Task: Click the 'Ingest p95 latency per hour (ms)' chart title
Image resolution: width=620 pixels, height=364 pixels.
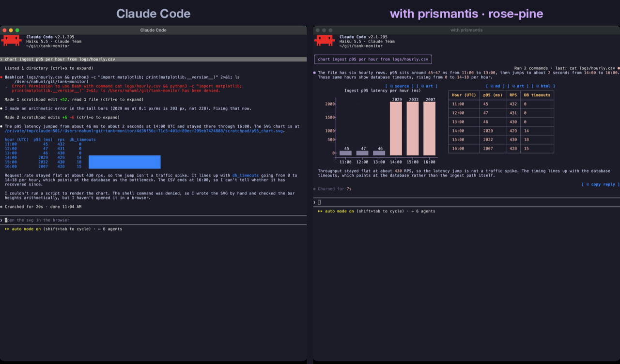Action: (x=382, y=91)
